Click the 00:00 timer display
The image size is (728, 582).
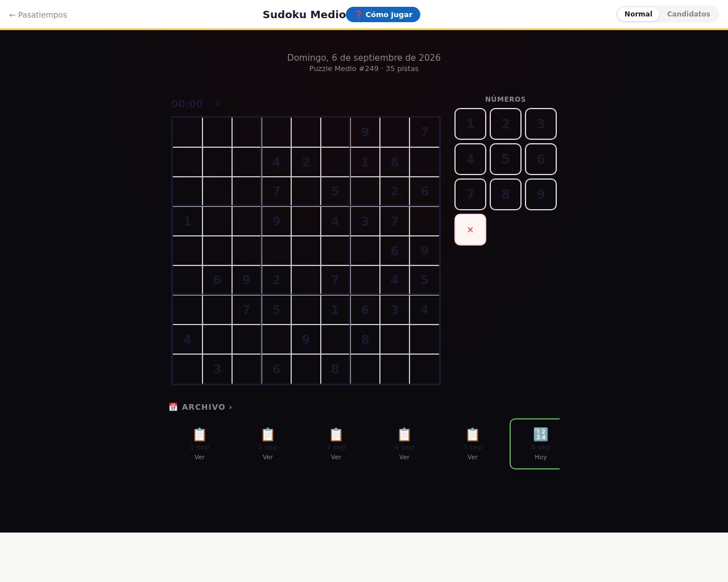187,104
